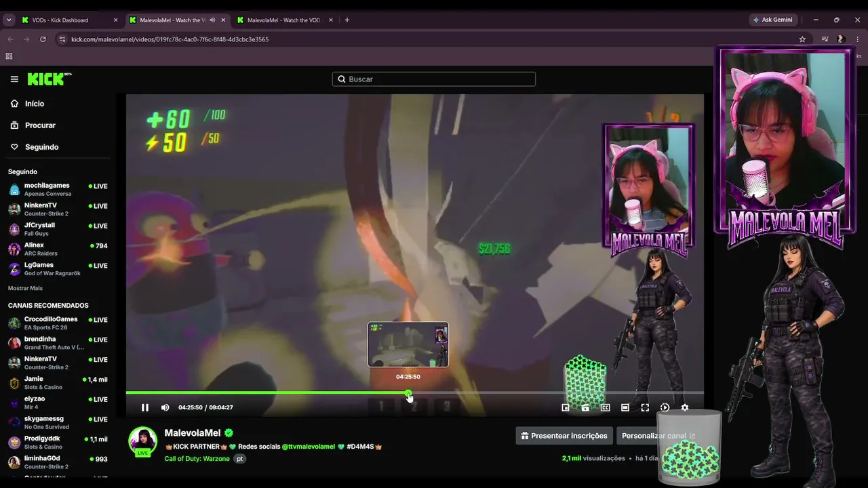
Task: Bookmark this page with the star
Action: click(802, 39)
